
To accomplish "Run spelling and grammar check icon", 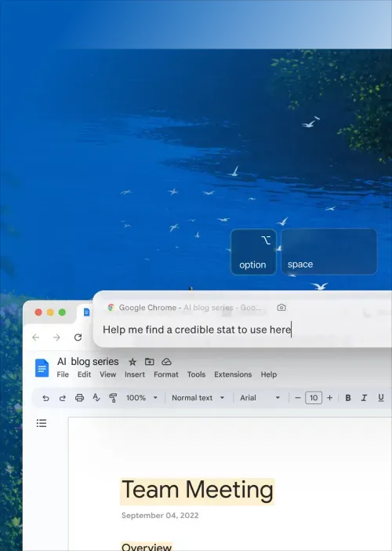I will click(x=96, y=398).
